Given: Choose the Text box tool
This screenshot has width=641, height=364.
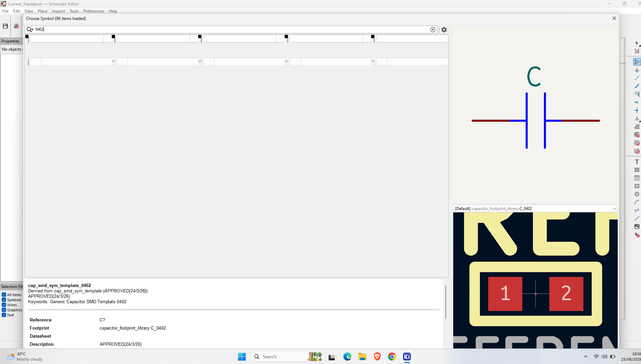Looking at the screenshot, I should tap(637, 170).
